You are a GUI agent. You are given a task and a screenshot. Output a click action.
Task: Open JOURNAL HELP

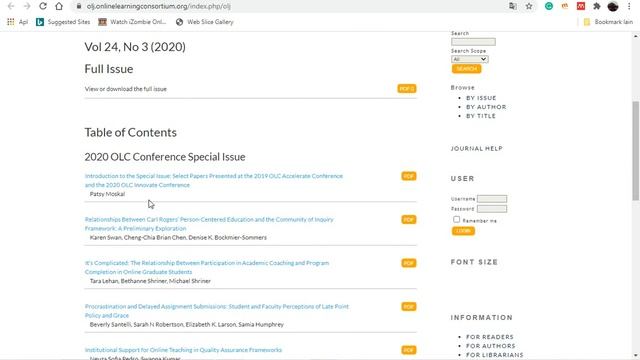476,149
